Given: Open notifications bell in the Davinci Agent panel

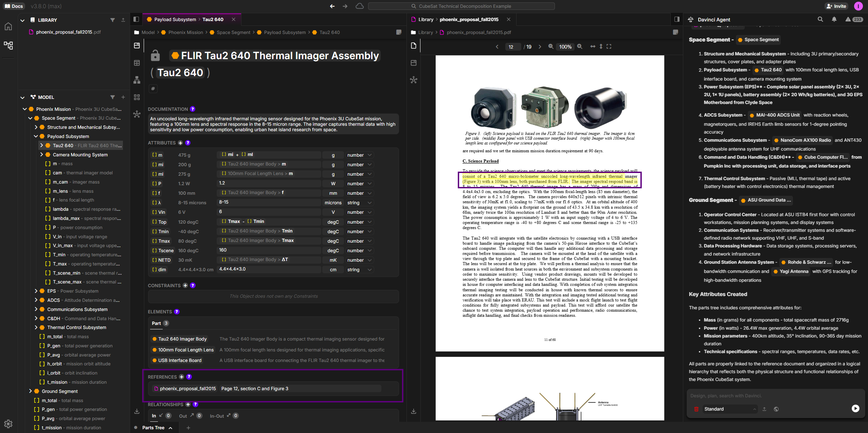Looking at the screenshot, I should pos(834,19).
